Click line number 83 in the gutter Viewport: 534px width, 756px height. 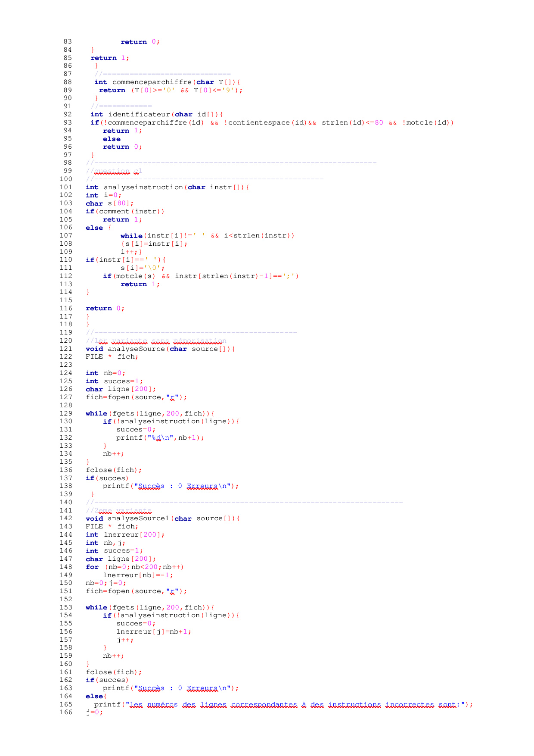point(67,42)
